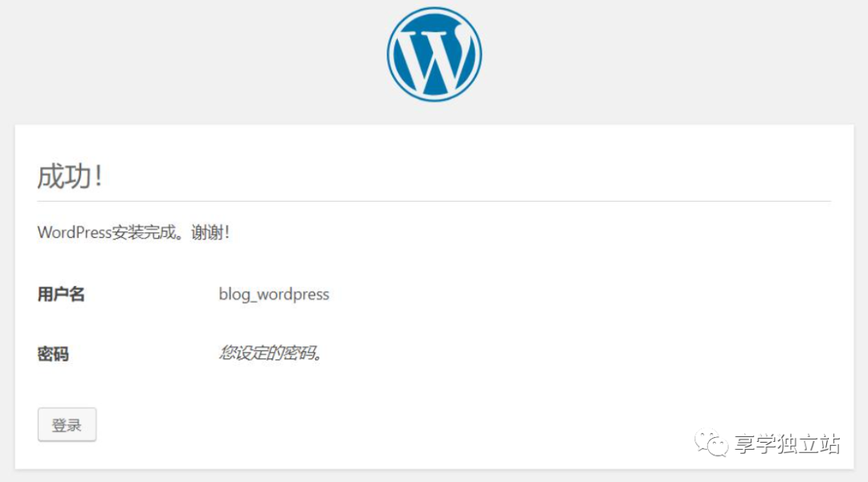Click the 登录 login button

[x=67, y=424]
